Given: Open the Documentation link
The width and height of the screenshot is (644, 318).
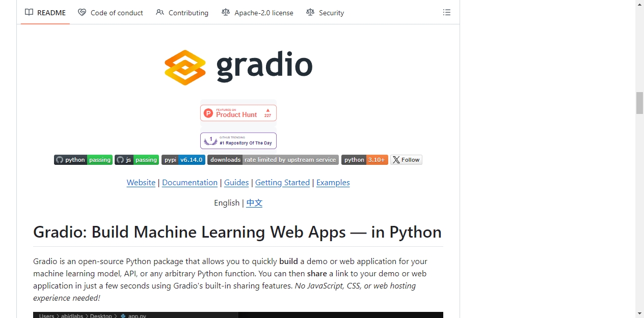Looking at the screenshot, I should [x=190, y=183].
